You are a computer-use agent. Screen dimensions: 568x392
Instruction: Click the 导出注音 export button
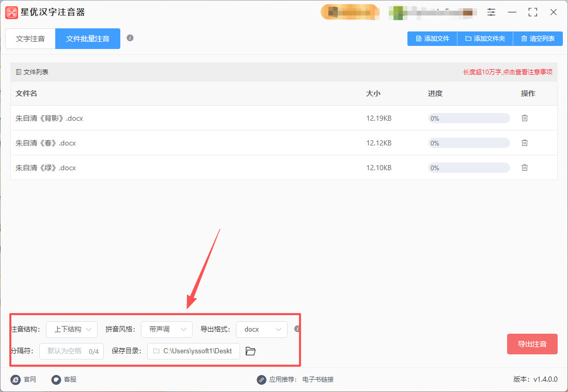(x=532, y=344)
